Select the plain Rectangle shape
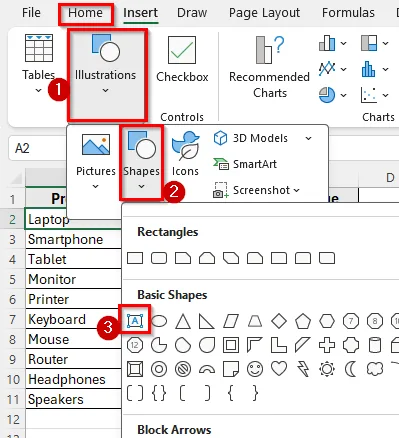The height and width of the screenshot is (438, 399). [x=135, y=258]
